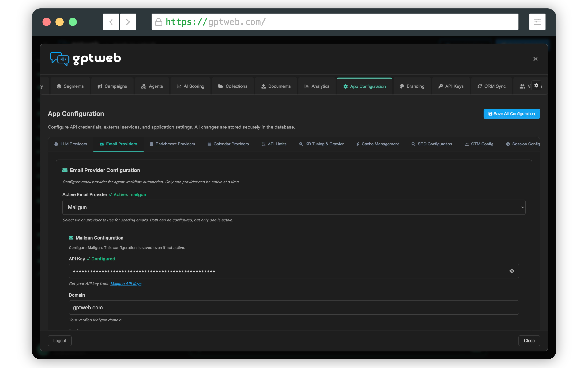Switch to the Segments tab
This screenshot has width=588, height=368.
pos(70,86)
